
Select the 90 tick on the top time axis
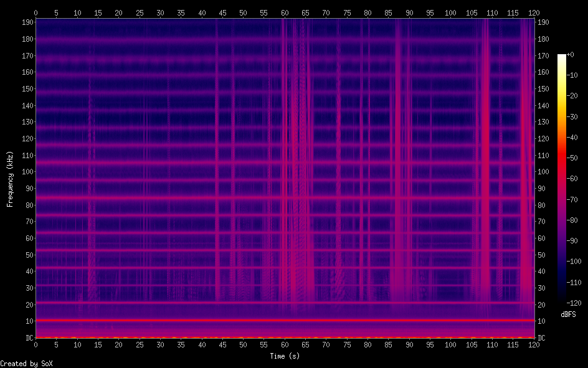409,12
